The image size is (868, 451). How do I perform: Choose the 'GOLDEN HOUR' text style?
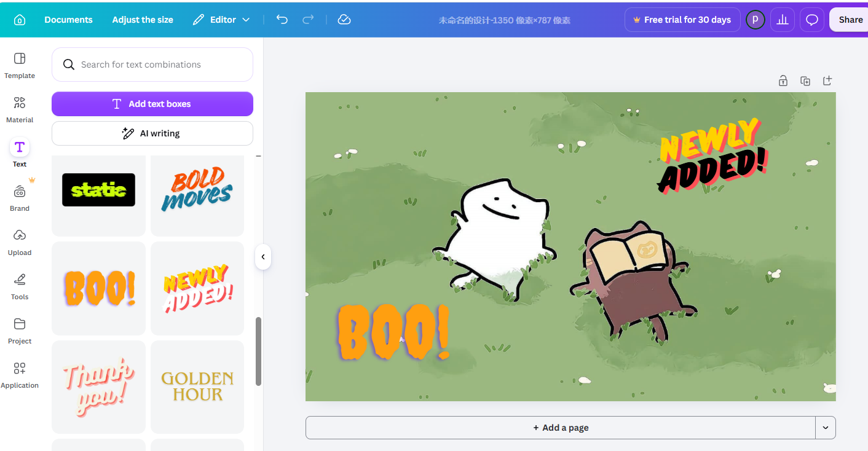(x=197, y=387)
